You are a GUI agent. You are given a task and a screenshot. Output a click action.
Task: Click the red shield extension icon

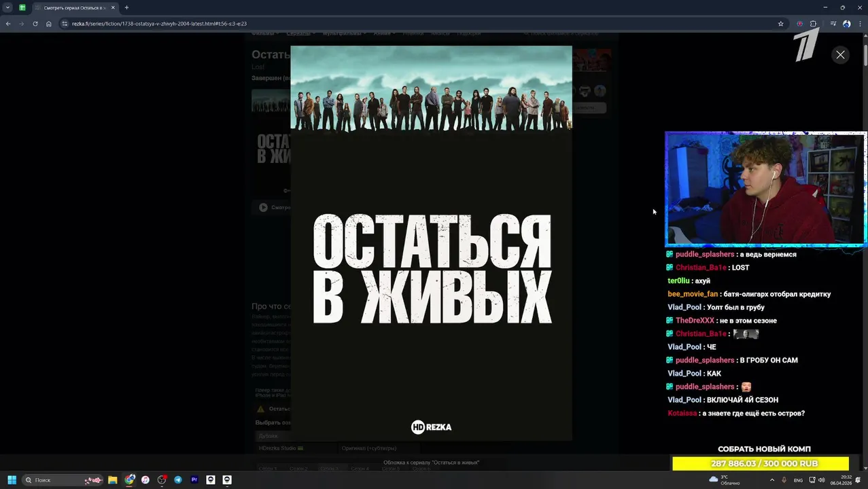point(800,24)
